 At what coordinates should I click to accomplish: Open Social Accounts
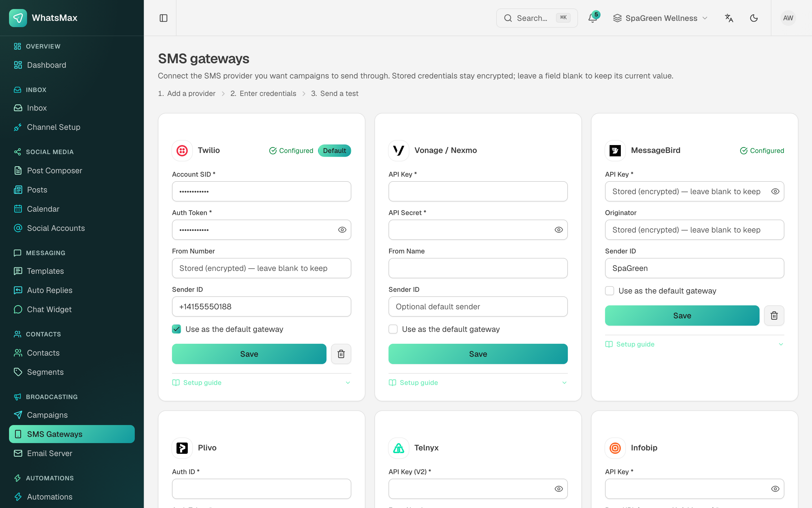72,228
